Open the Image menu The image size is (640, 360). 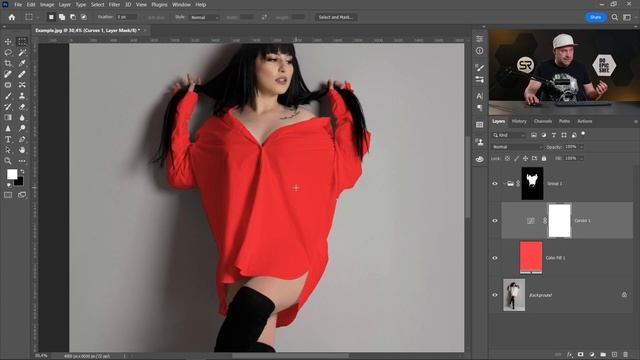tap(47, 4)
